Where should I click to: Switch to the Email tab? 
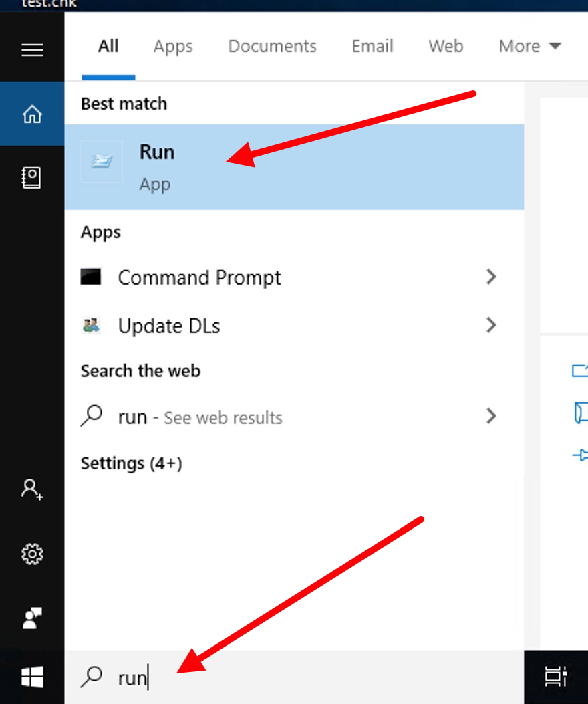tap(372, 46)
